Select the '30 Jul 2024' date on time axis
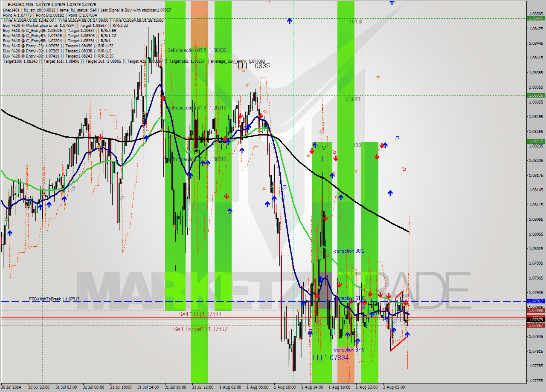This screenshot has height=392, width=546. tap(11, 387)
